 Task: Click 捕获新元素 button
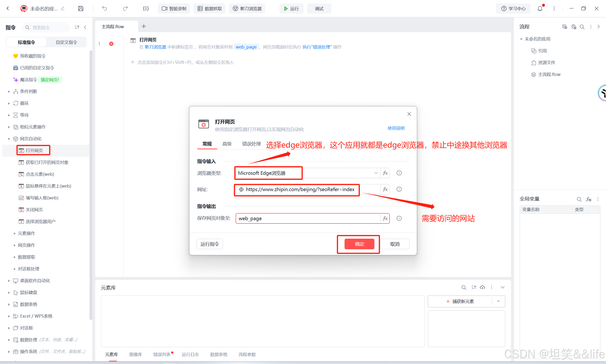[460, 302]
